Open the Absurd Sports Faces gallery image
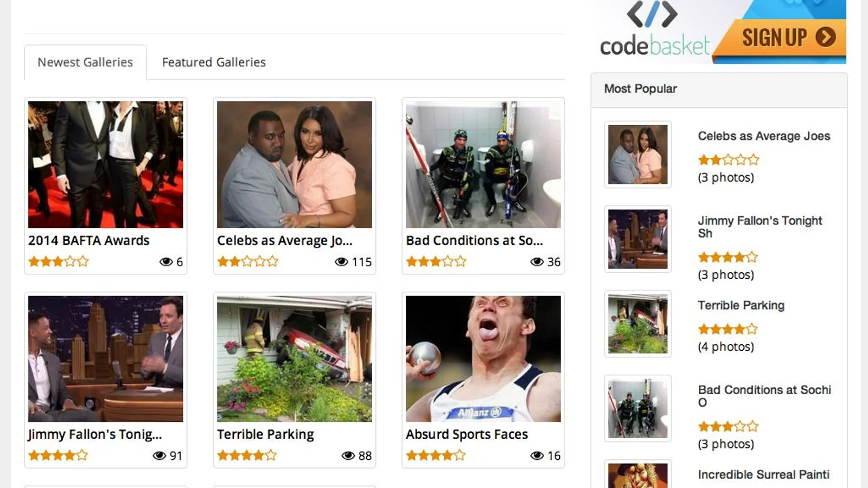This screenshot has width=868, height=488. 483,358
